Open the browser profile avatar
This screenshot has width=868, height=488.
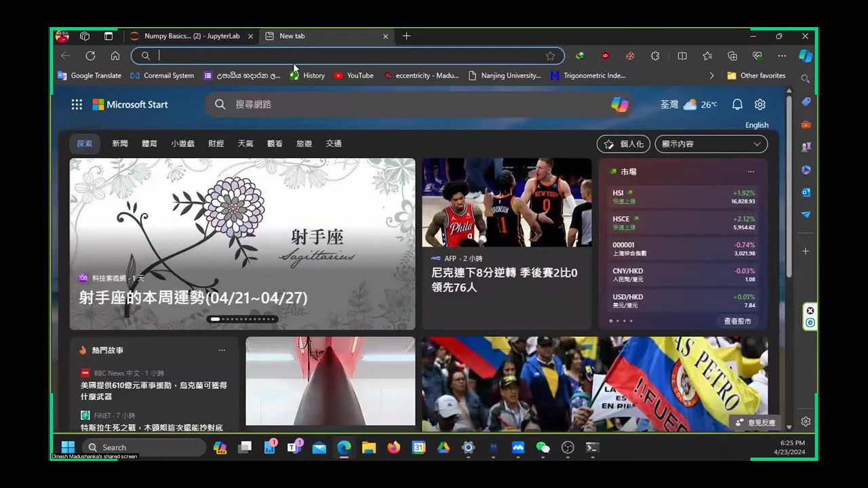[62, 36]
